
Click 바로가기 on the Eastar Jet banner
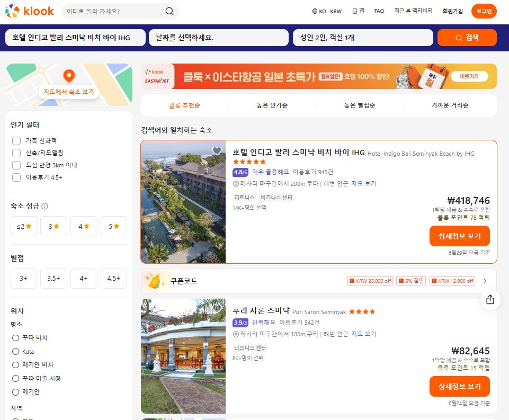tap(469, 76)
